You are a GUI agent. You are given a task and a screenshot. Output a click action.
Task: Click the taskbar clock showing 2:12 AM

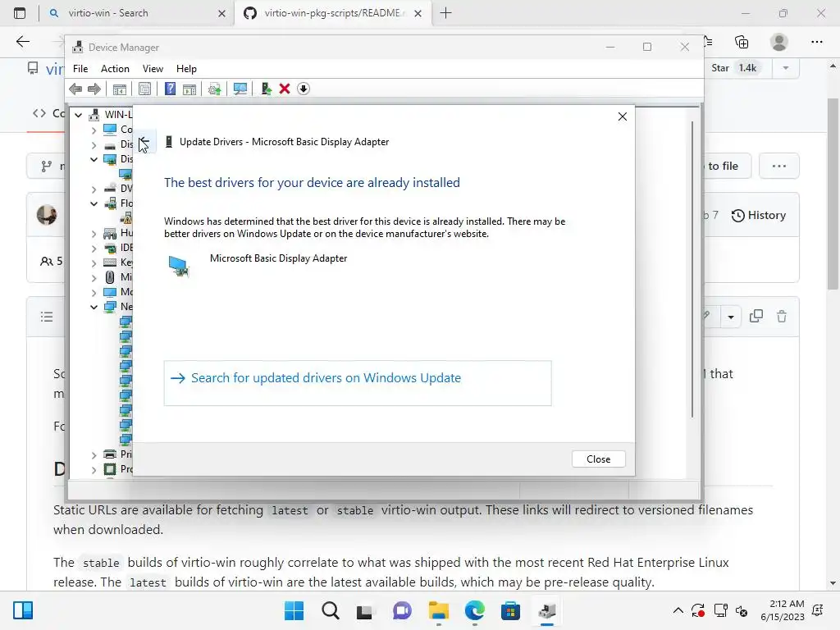point(782,610)
